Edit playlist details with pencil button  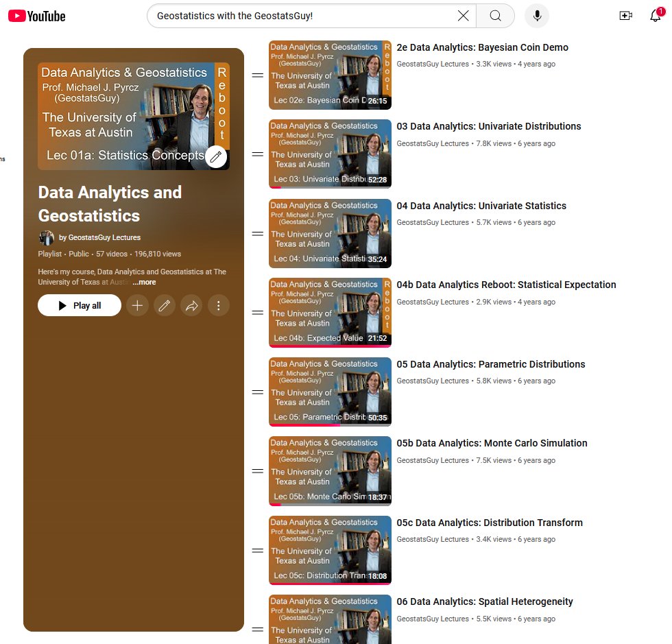click(164, 305)
